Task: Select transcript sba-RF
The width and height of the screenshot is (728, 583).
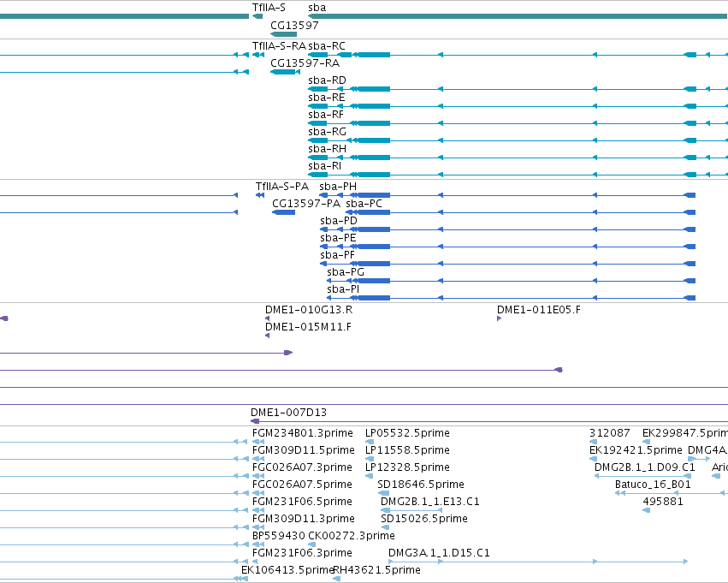Action: click(x=326, y=115)
